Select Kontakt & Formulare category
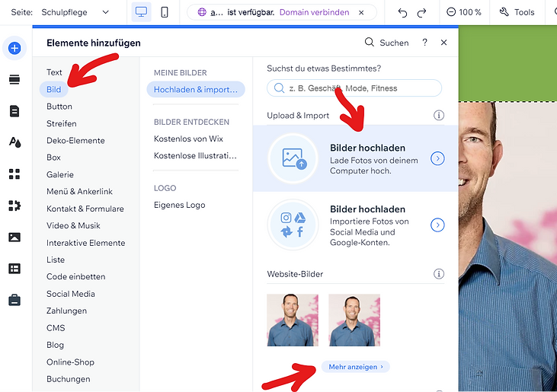This screenshot has height=392, width=557. click(x=85, y=209)
